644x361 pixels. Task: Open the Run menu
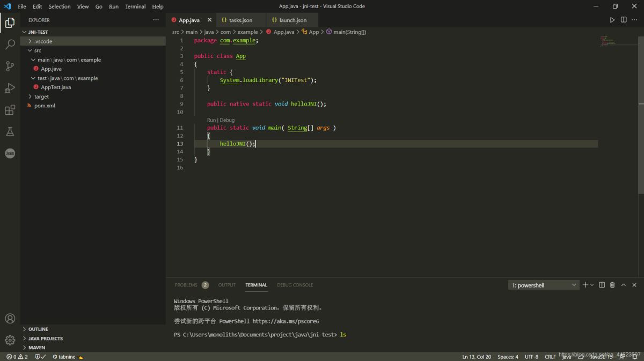[x=114, y=6]
